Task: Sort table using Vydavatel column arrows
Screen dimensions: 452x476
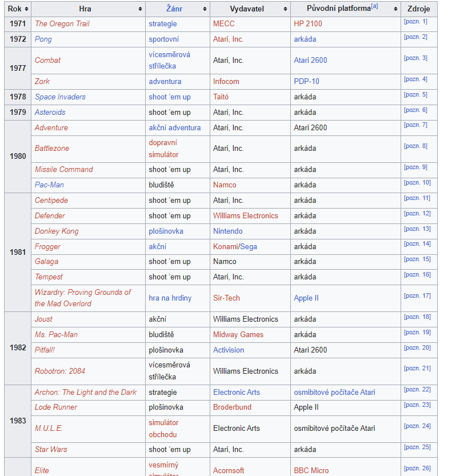Action: coord(285,9)
